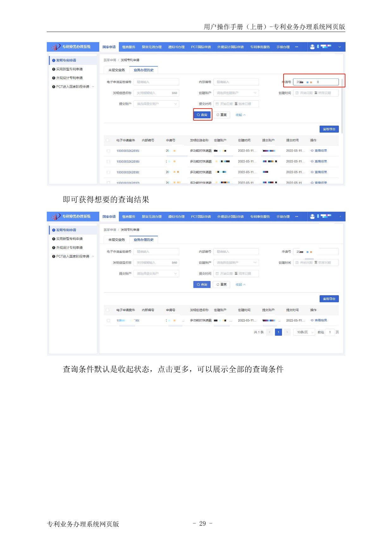The height and width of the screenshot is (555, 392).
Task: Click the 专利业务办理系统 logo in the upper screenshot
Action: (71, 47)
